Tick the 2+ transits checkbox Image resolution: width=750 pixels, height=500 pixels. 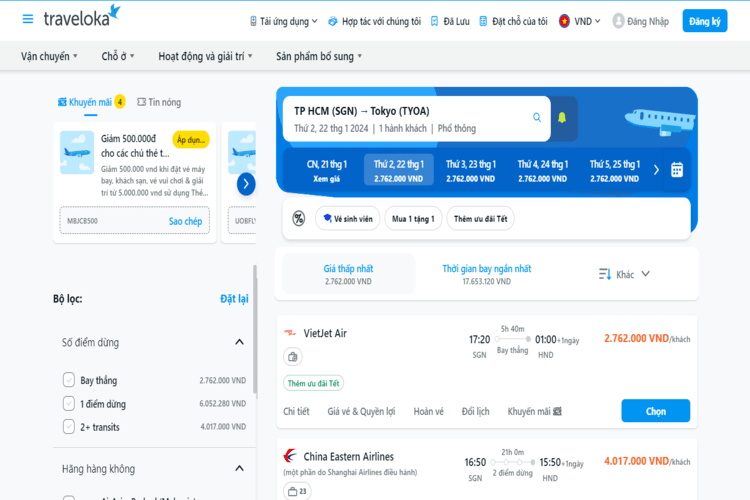click(69, 426)
